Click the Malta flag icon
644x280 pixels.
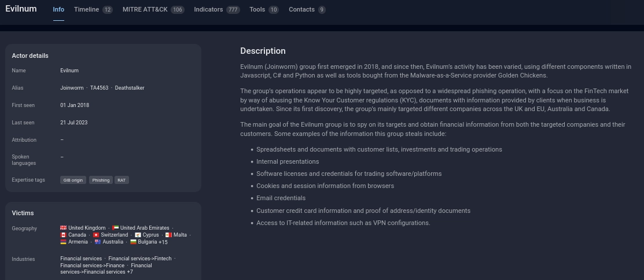click(x=168, y=235)
